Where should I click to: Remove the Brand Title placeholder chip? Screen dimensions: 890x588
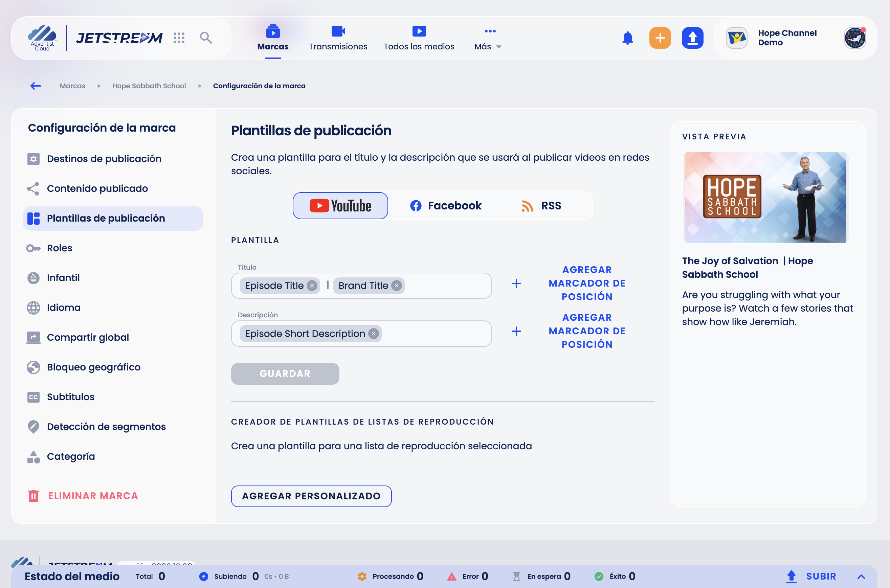pos(396,286)
